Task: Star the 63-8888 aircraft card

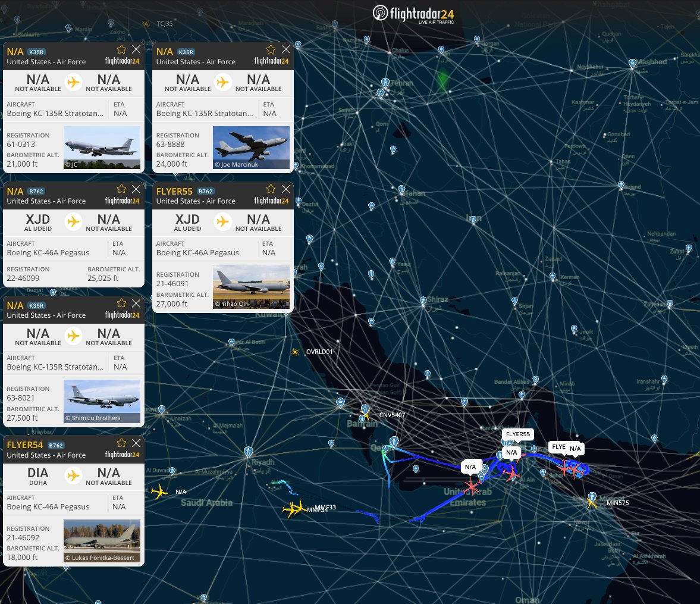Action: click(271, 49)
